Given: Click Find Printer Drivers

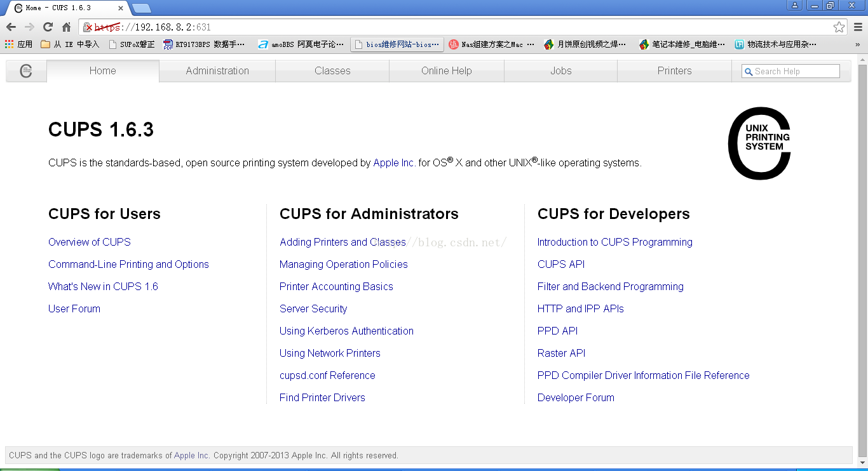Looking at the screenshot, I should 322,397.
